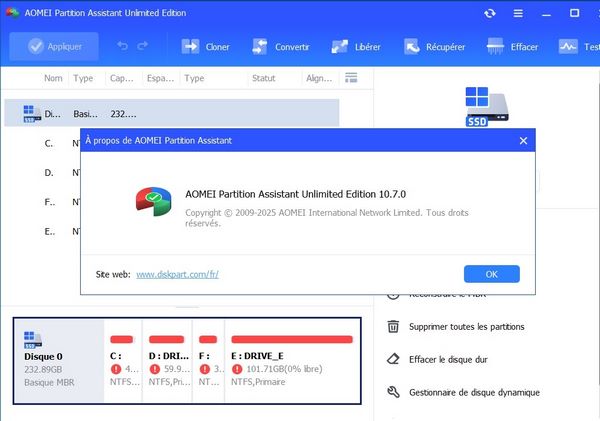Undo the last operation
This screenshot has height=421, width=600.
122,46
